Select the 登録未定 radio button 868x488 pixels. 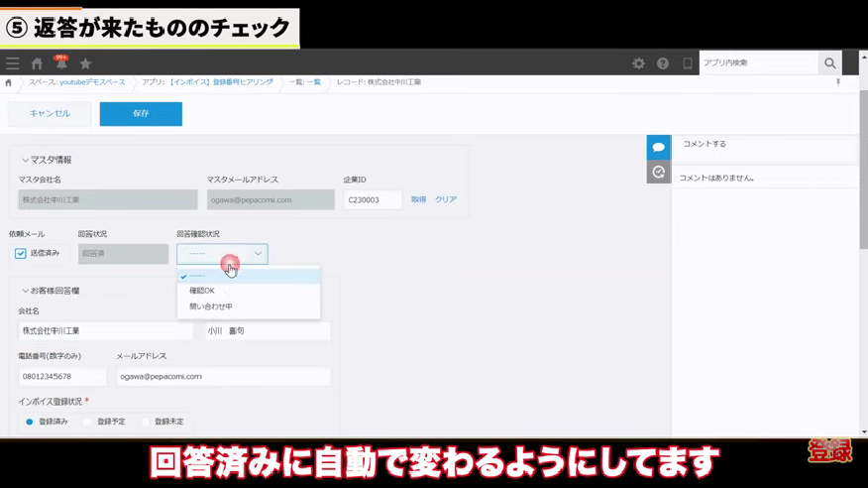click(145, 422)
